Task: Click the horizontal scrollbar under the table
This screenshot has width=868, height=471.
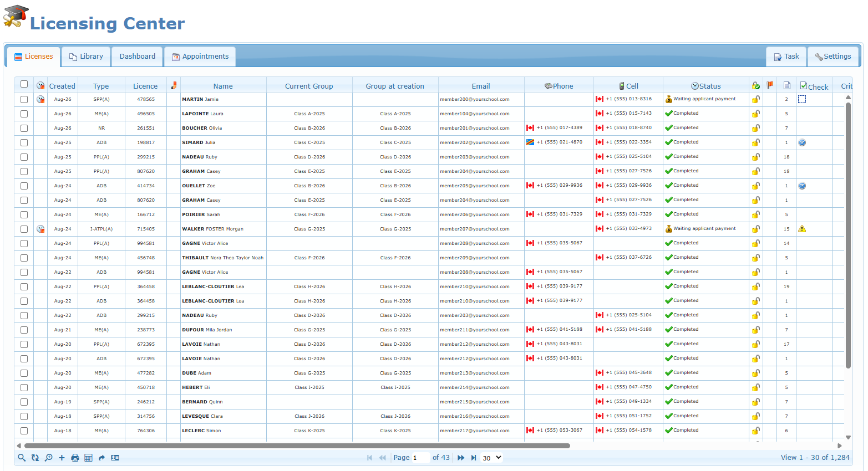Action: coord(297,446)
